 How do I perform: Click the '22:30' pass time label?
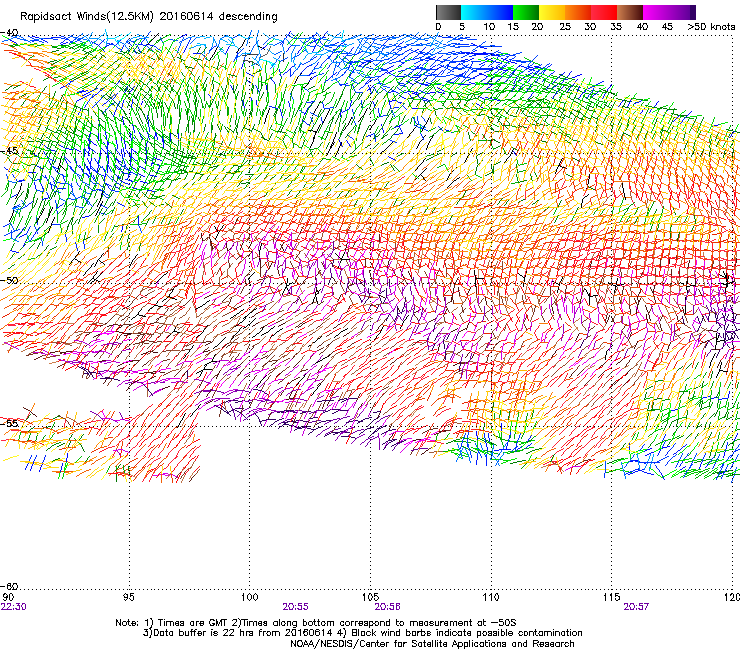[x=14, y=607]
